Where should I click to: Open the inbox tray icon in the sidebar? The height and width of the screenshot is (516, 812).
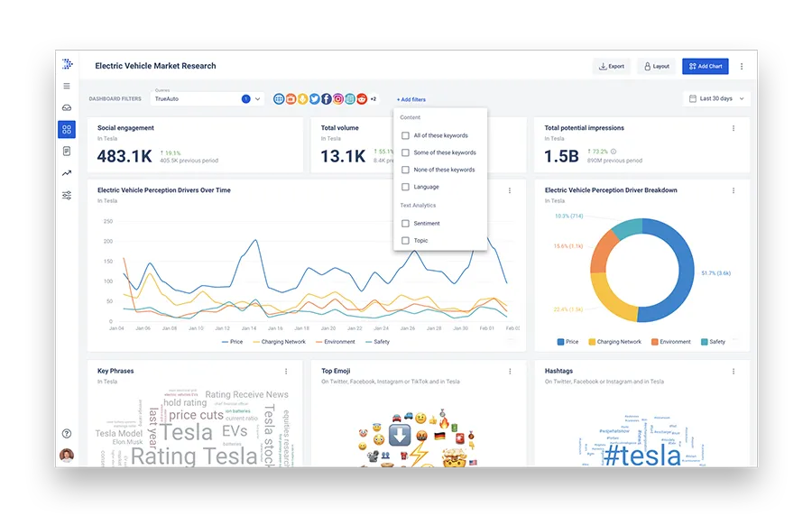click(67, 107)
